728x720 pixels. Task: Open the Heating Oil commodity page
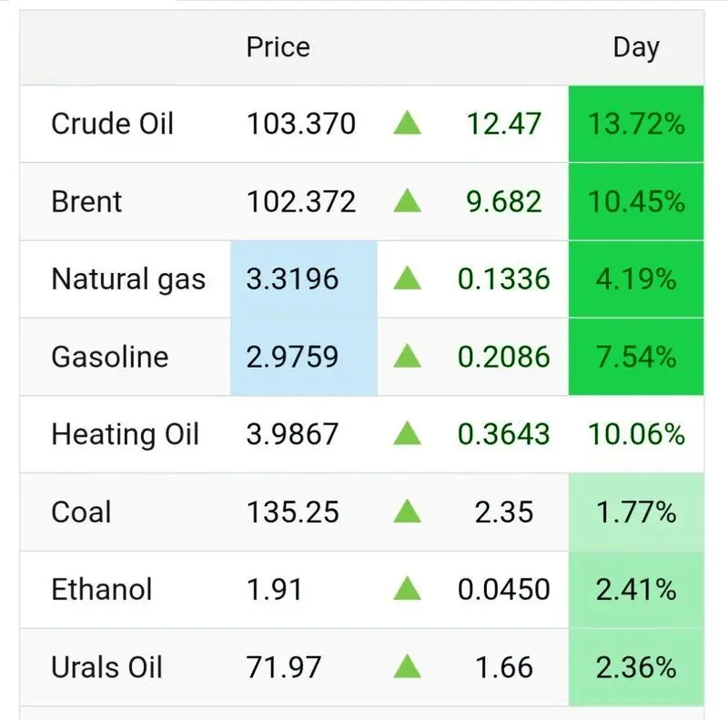coord(125,434)
